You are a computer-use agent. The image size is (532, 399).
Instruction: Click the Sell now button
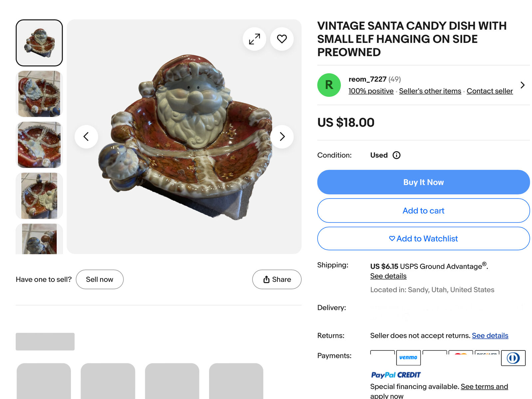click(100, 280)
